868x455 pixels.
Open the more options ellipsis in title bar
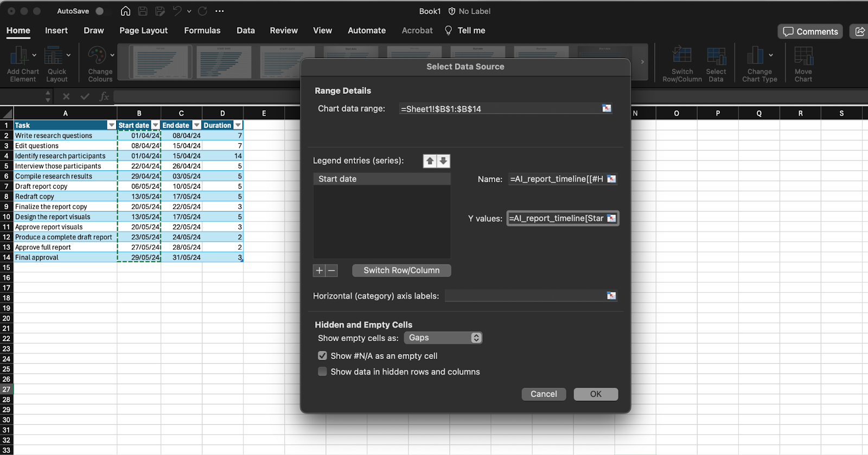[219, 11]
